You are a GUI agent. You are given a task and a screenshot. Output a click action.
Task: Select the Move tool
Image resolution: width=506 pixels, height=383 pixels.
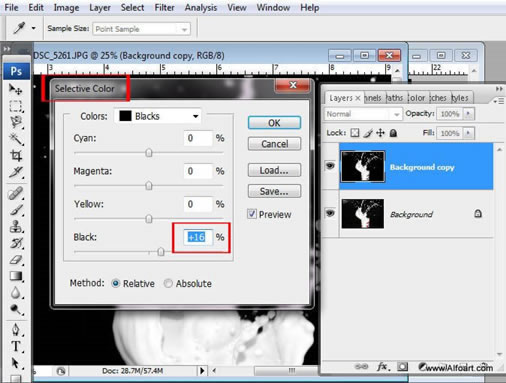pyautogui.click(x=15, y=89)
